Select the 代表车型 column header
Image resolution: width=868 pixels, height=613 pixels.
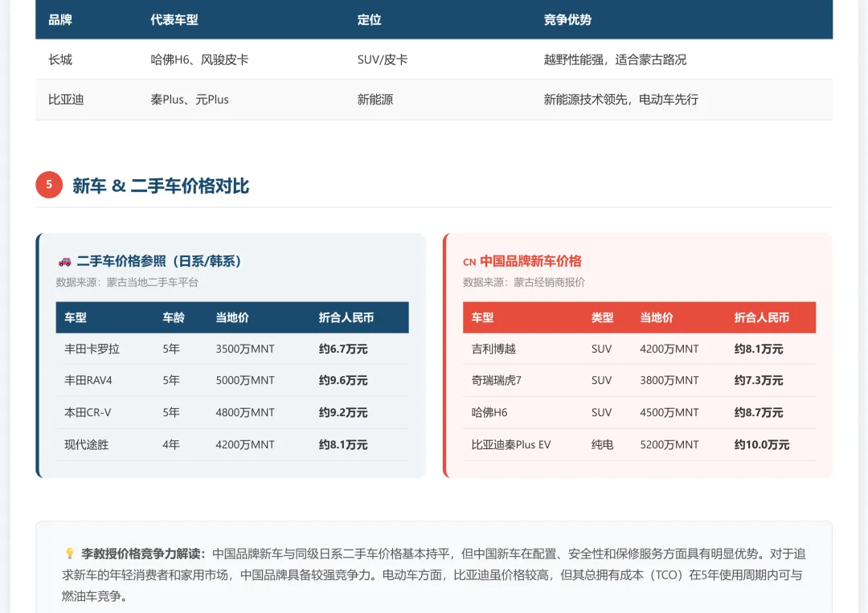click(x=174, y=20)
